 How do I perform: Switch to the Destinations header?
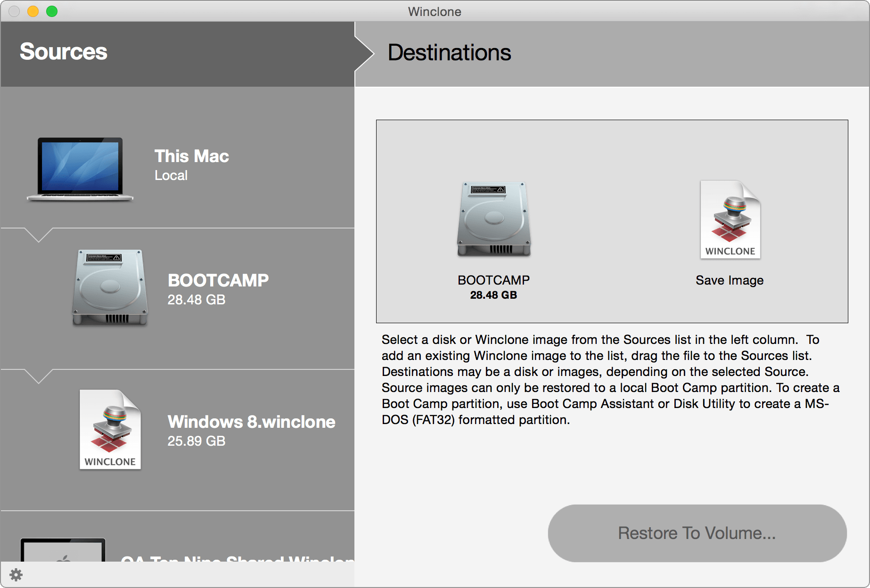(449, 52)
